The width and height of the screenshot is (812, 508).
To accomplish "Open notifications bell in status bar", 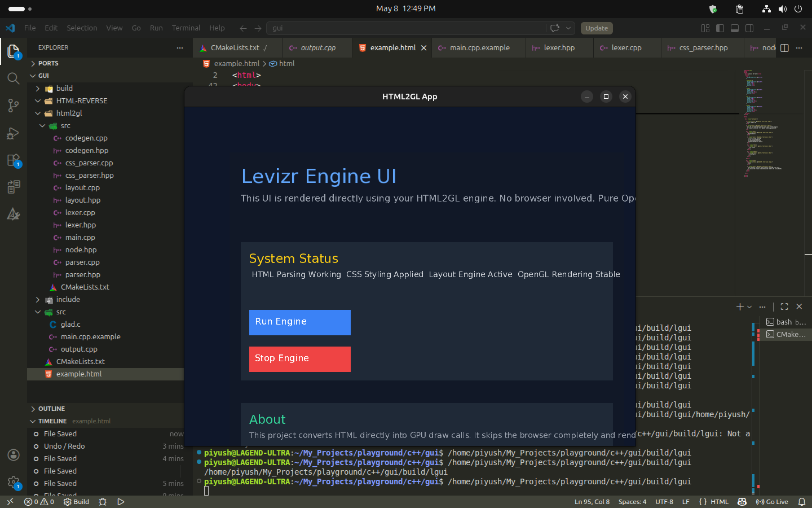I will pos(802,502).
